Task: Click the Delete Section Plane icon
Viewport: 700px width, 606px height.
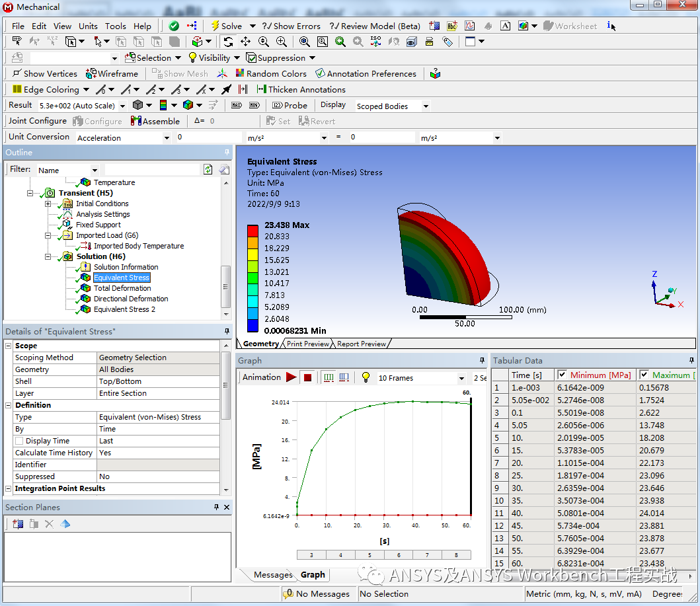Action: click(x=49, y=524)
